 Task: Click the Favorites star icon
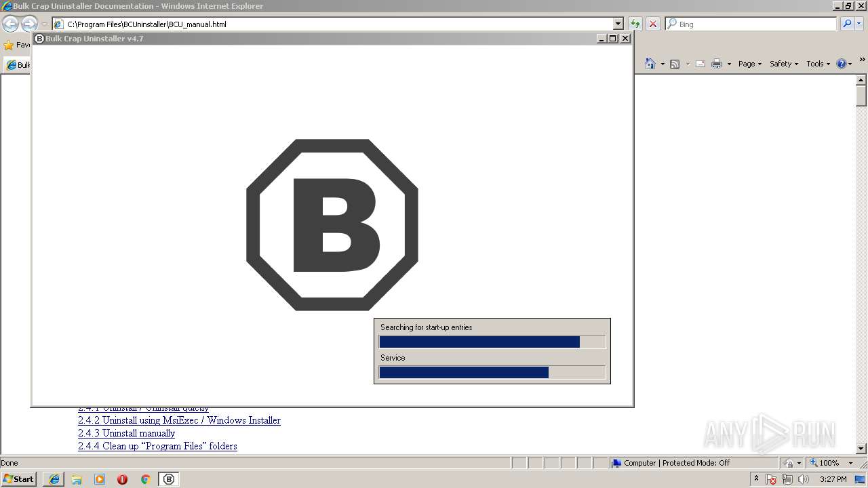tap(9, 45)
